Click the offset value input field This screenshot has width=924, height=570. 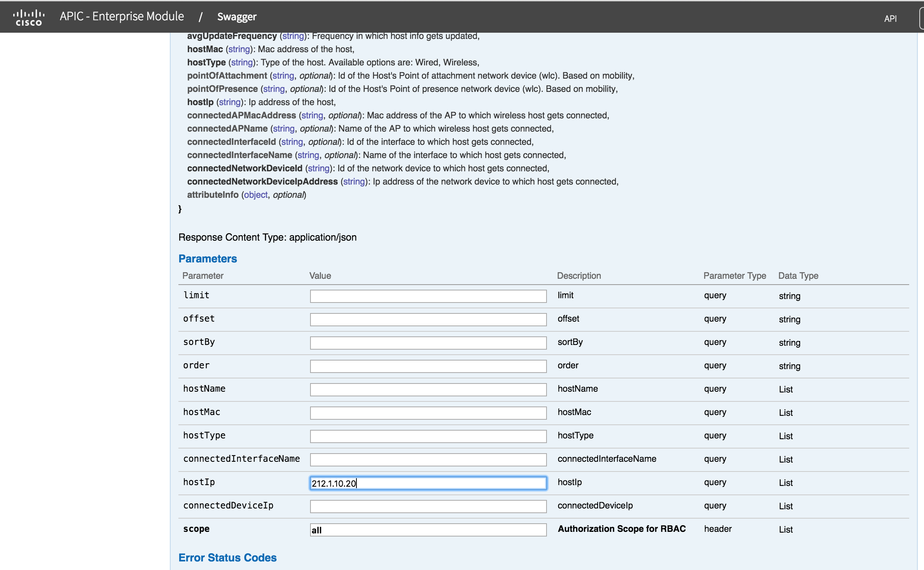click(x=428, y=319)
